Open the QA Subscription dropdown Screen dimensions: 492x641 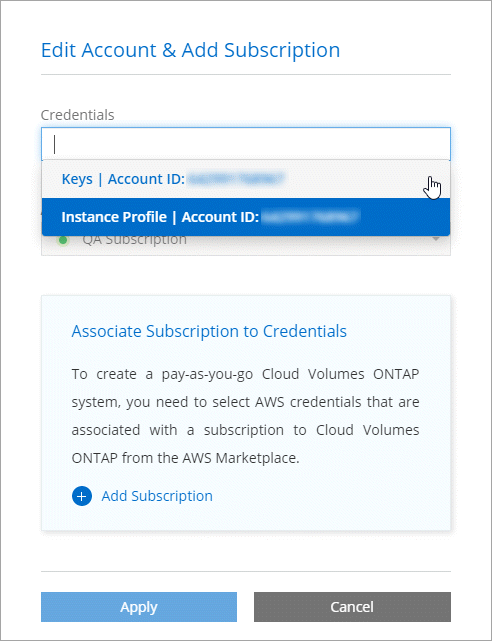pos(246,244)
